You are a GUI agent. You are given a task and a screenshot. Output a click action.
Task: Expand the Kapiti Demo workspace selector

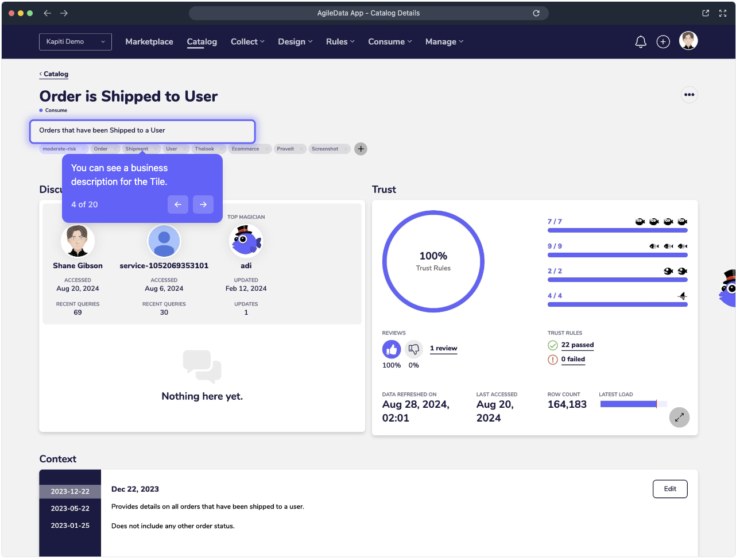pos(75,41)
